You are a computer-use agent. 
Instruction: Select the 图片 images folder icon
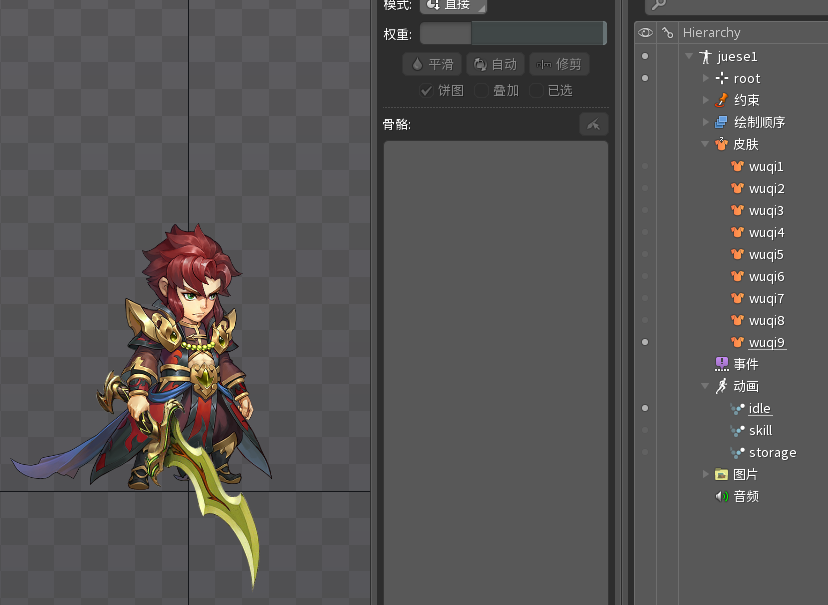721,474
